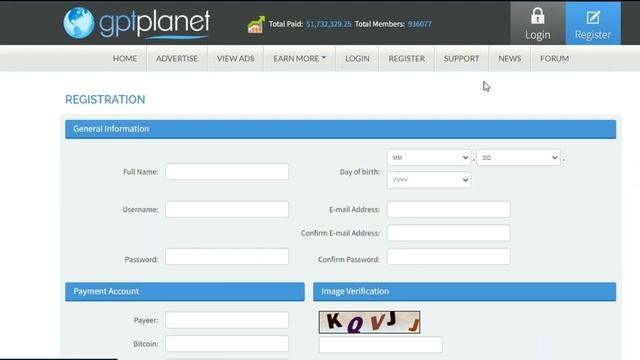
Task: Open the NEWS page
Action: point(510,58)
